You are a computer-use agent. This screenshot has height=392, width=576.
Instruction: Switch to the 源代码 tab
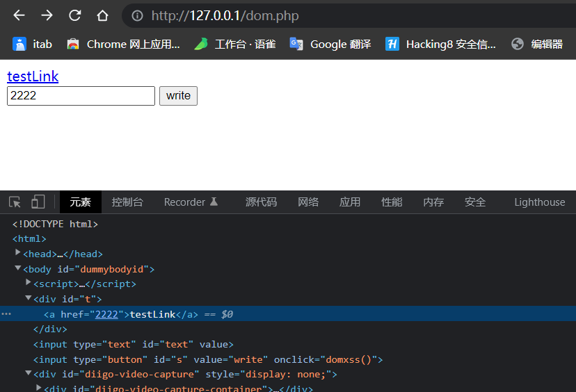(261, 202)
